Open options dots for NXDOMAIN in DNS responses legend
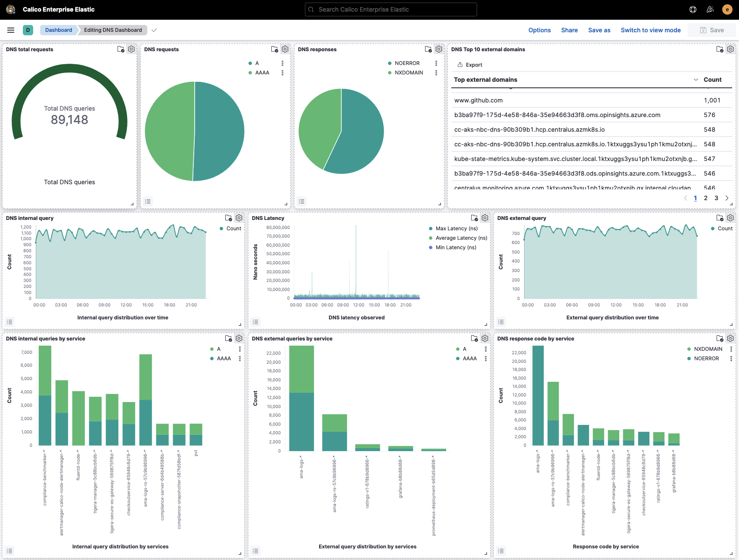Image resolution: width=739 pixels, height=560 pixels. [436, 73]
